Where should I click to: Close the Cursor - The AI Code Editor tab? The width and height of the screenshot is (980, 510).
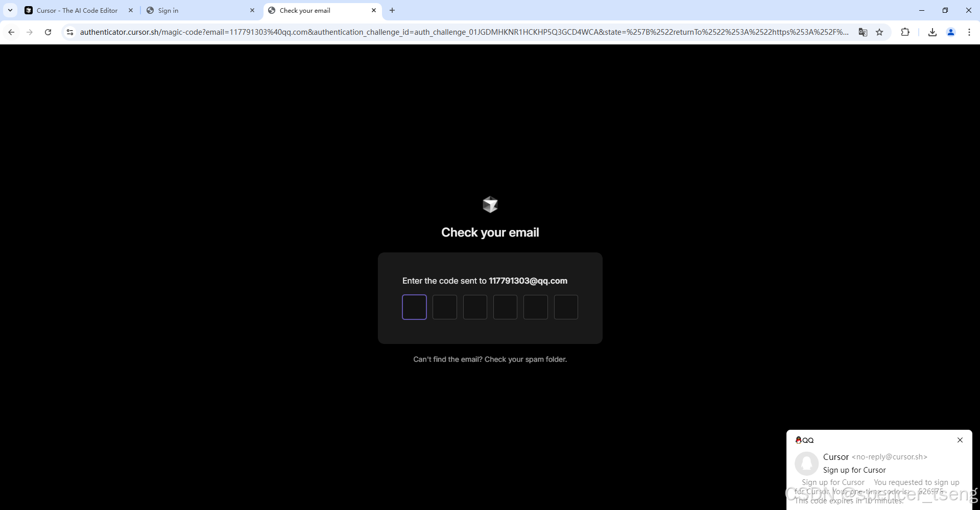(131, 10)
